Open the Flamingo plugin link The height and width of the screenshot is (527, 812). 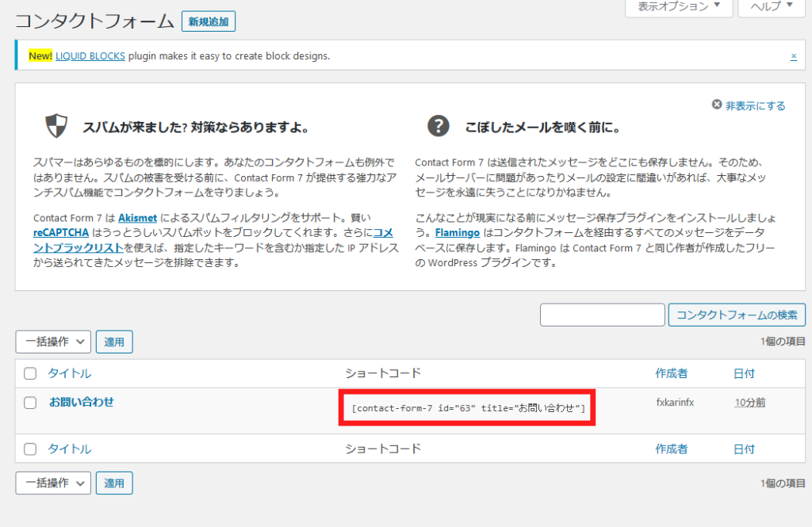(458, 233)
